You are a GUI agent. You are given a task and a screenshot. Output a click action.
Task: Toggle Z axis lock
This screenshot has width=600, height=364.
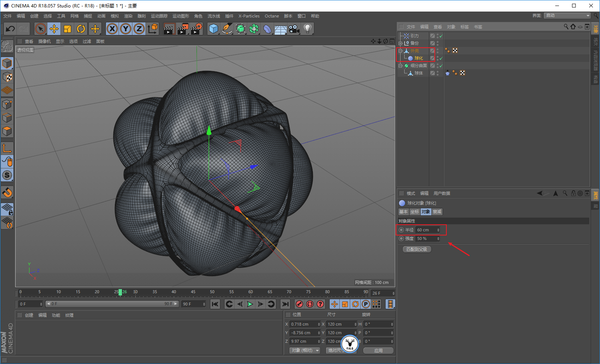pos(139,29)
